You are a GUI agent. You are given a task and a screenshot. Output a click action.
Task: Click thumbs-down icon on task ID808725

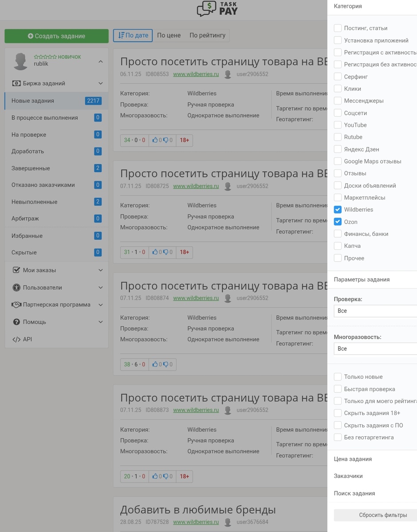point(165,252)
